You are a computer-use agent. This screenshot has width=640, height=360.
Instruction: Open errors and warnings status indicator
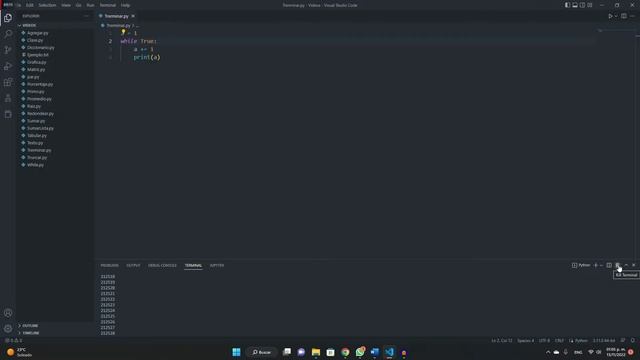click(13, 340)
